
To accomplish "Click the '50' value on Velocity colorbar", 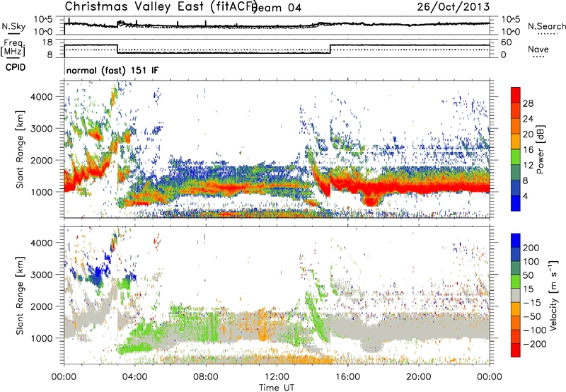I will [x=528, y=275].
